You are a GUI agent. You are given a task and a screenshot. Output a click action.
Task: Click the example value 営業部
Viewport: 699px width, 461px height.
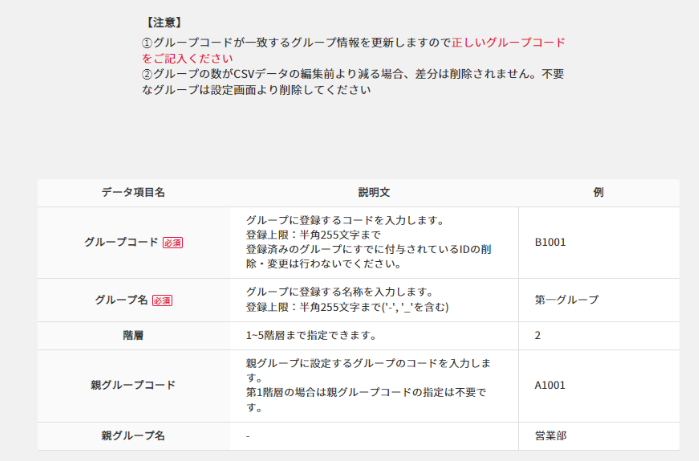pyautogui.click(x=550, y=436)
